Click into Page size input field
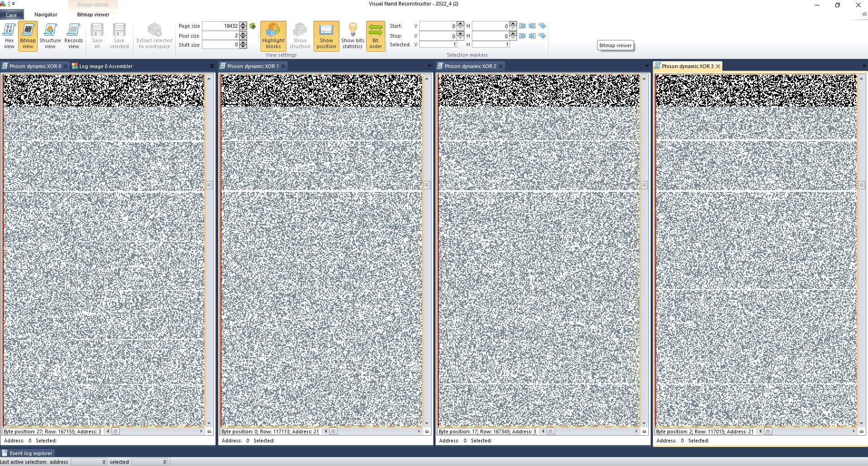The width and height of the screenshot is (868, 466). click(x=221, y=26)
